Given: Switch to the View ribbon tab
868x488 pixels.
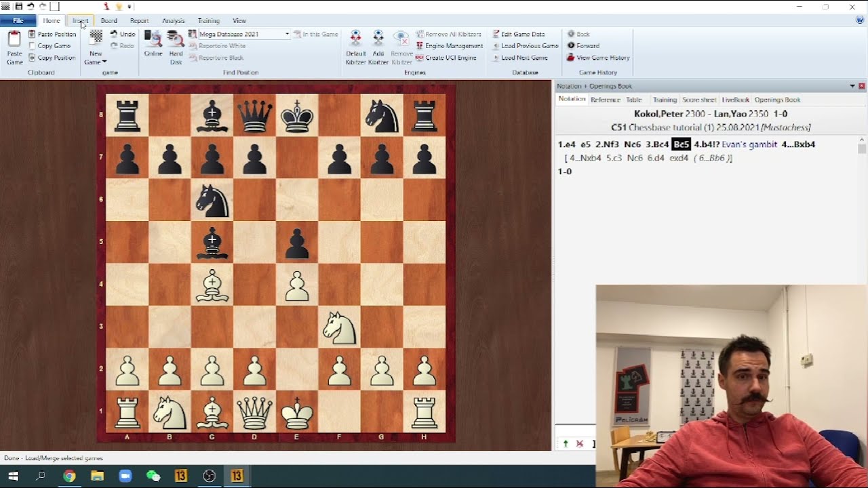Looking at the screenshot, I should [x=239, y=21].
